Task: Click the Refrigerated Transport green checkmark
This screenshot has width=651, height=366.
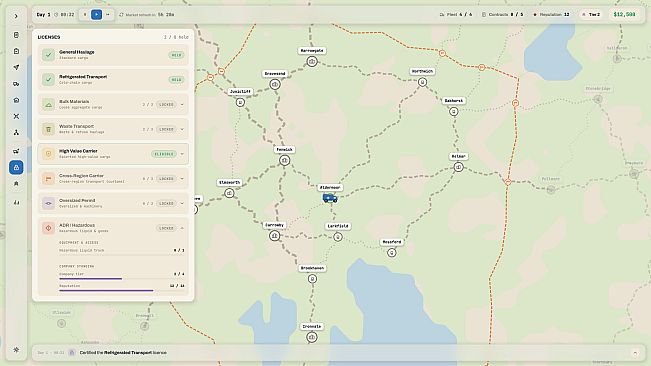Action: [48, 79]
